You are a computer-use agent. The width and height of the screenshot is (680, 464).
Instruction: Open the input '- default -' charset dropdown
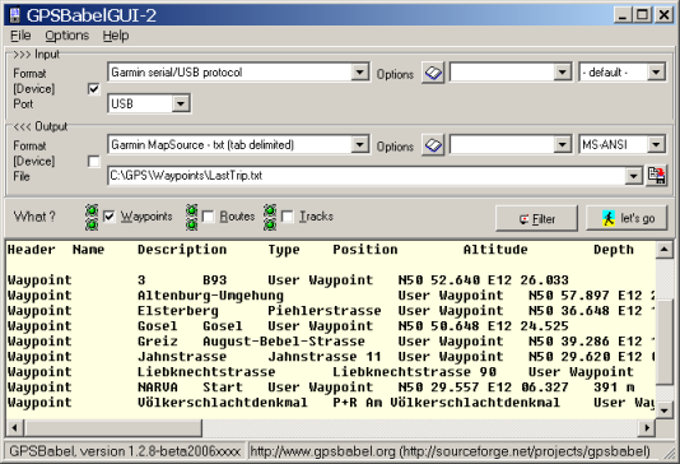click(656, 72)
